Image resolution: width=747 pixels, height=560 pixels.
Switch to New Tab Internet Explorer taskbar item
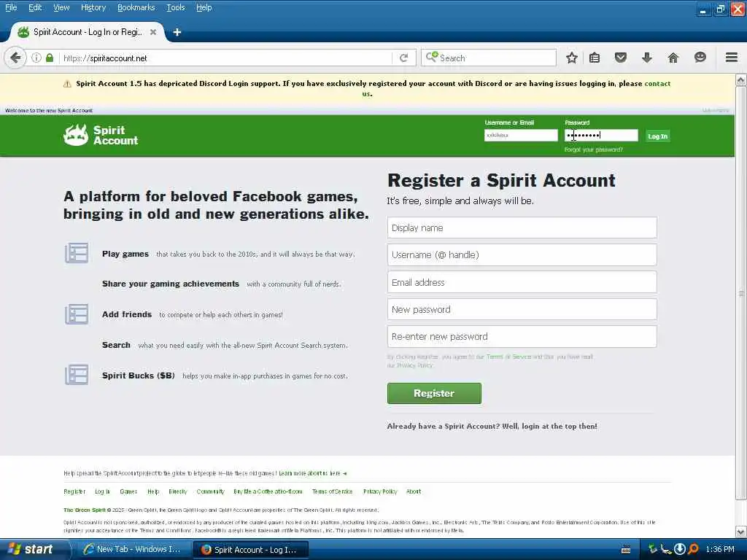click(x=132, y=550)
